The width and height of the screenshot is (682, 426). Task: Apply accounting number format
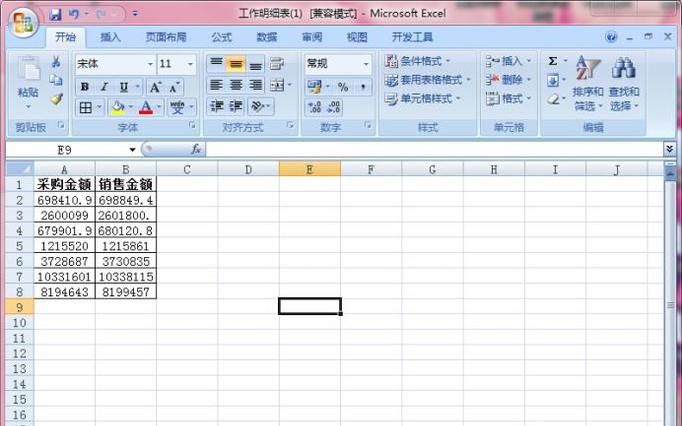pyautogui.click(x=314, y=87)
